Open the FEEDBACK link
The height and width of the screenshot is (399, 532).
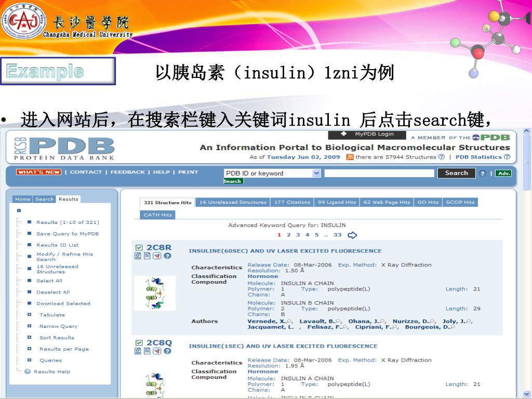coord(128,172)
